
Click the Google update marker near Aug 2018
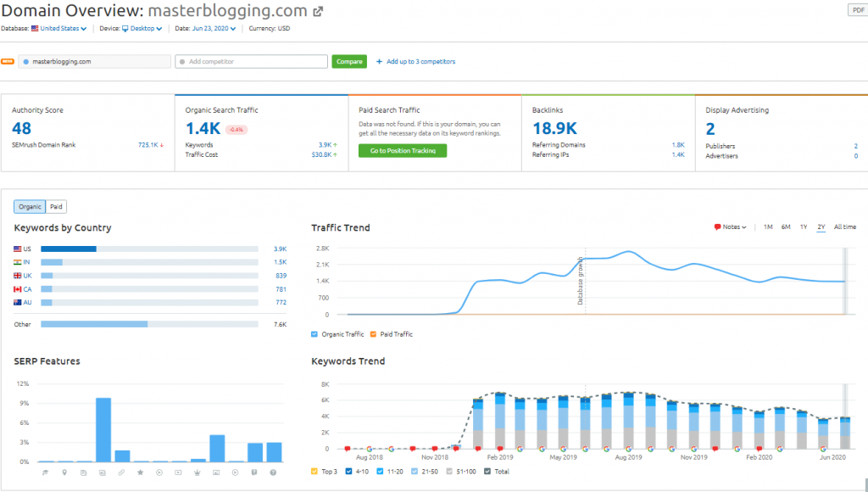point(369,449)
